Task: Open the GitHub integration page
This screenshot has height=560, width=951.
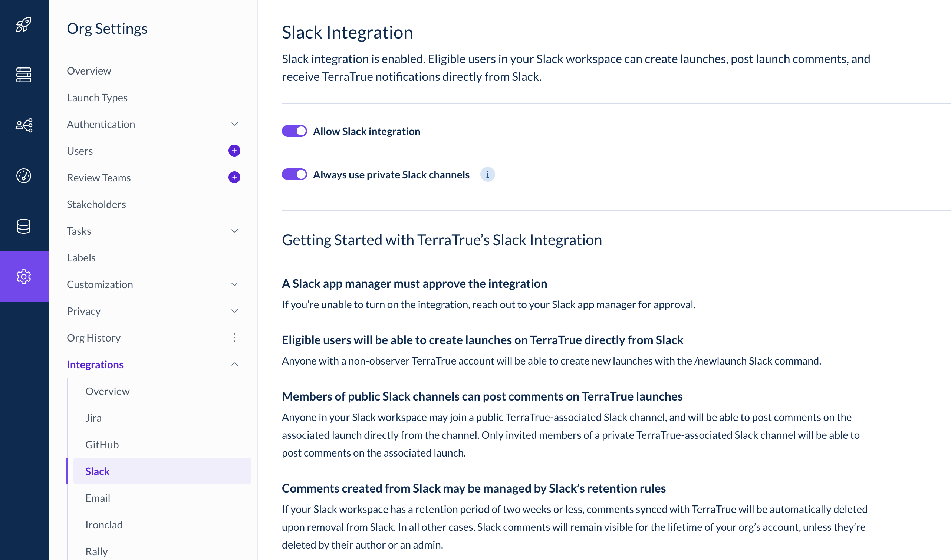Action: [x=102, y=445]
